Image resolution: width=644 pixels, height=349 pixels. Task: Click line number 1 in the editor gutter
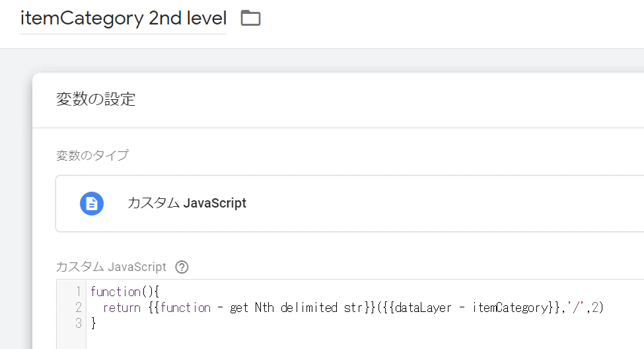[78, 292]
